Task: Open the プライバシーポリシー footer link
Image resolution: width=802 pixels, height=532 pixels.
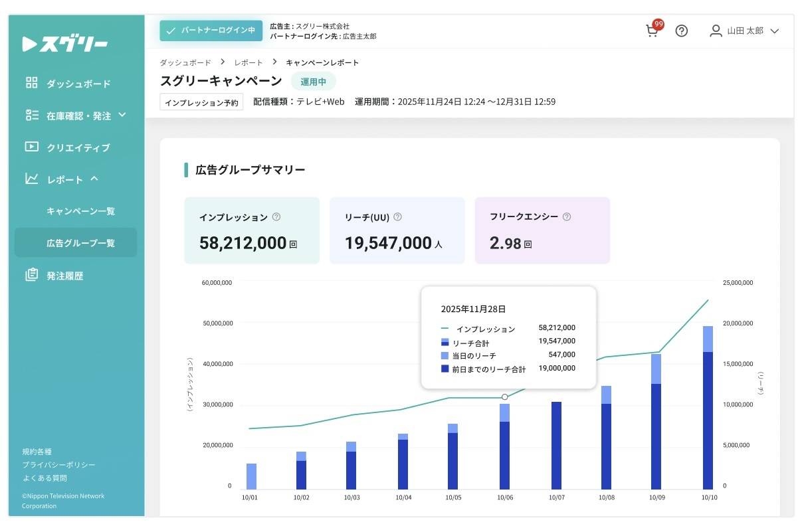Action: [x=58, y=465]
